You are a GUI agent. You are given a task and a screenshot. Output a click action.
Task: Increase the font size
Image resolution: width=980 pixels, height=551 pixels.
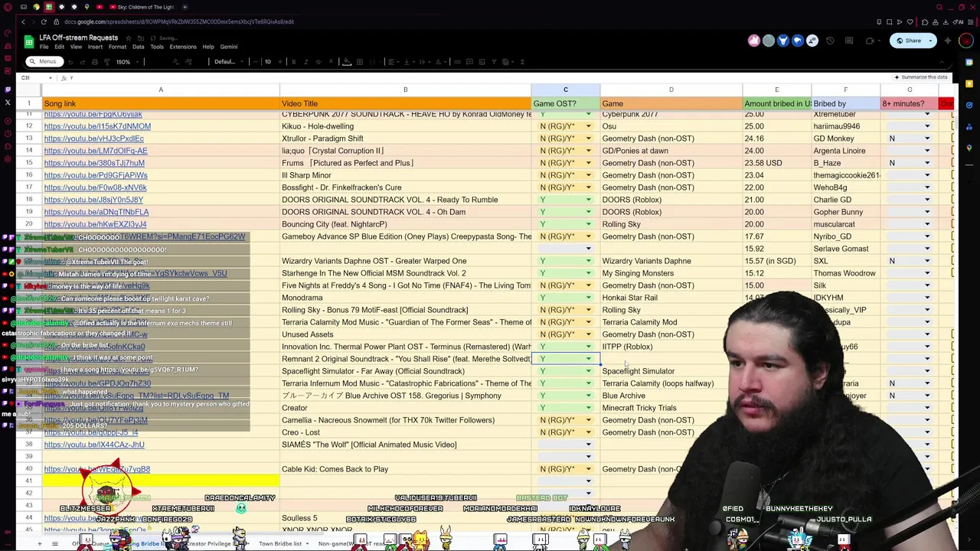[279, 62]
